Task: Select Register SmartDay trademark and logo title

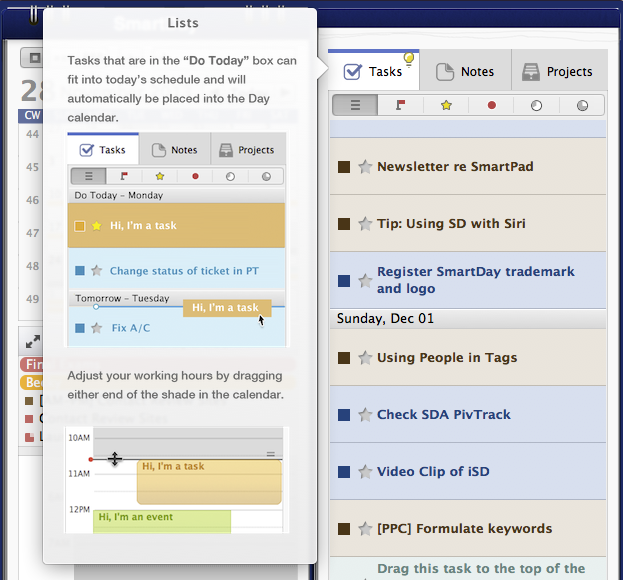Action: (x=476, y=280)
